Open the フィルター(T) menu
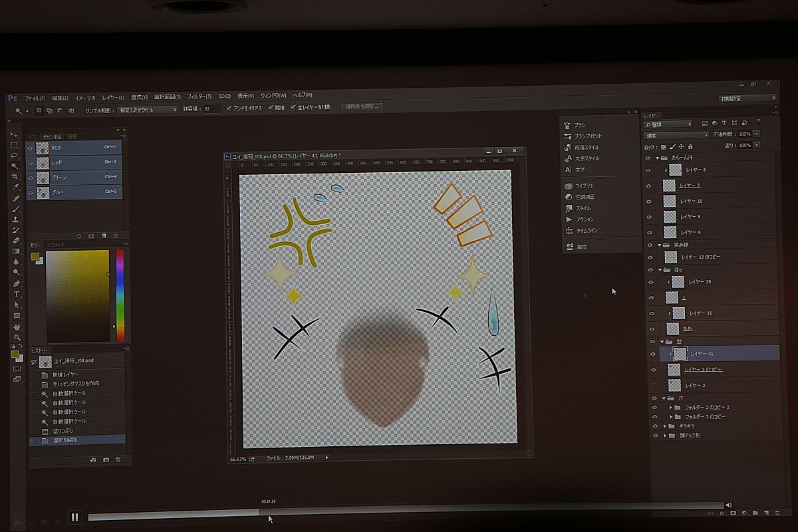The height and width of the screenshot is (532, 798). [x=199, y=96]
